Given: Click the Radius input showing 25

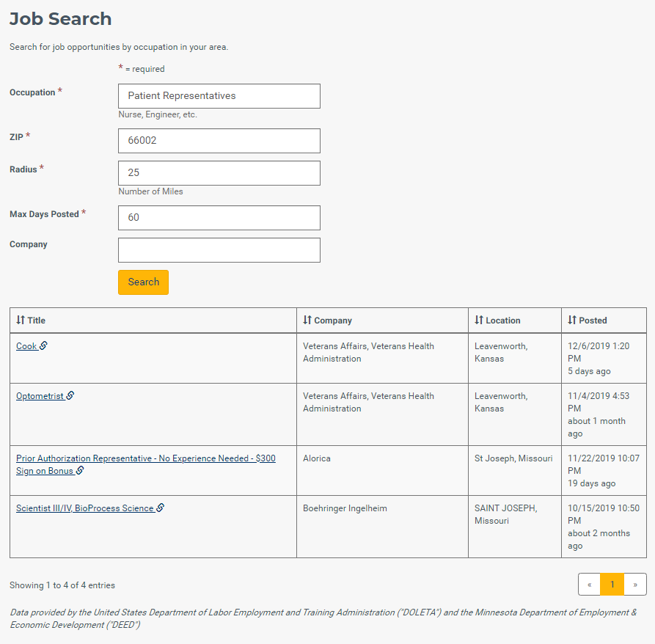Looking at the screenshot, I should (219, 173).
